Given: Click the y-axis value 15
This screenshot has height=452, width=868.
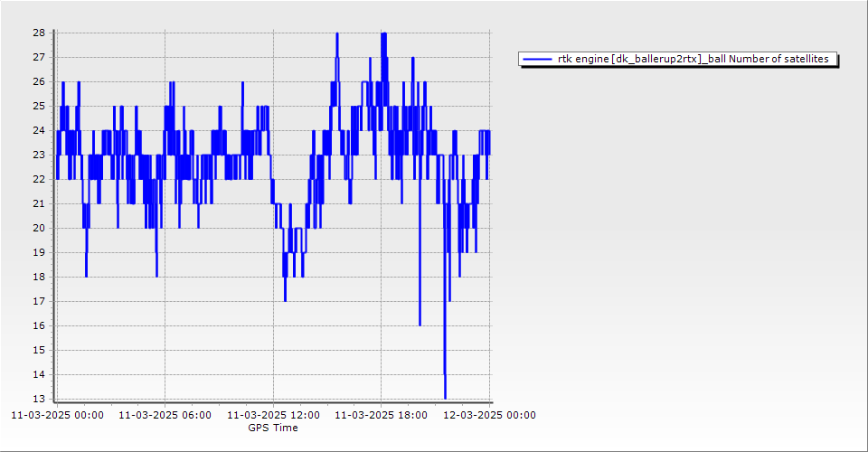Looking at the screenshot, I should pyautogui.click(x=39, y=350).
